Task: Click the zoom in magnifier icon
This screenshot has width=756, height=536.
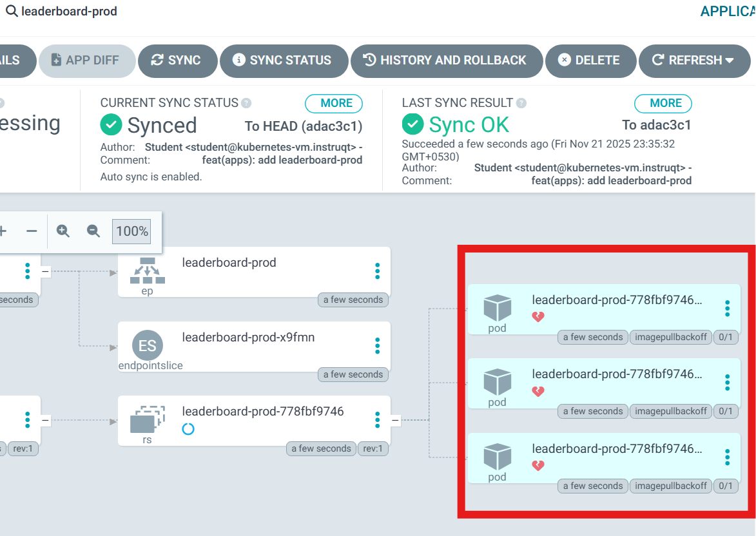Action: coord(63,231)
